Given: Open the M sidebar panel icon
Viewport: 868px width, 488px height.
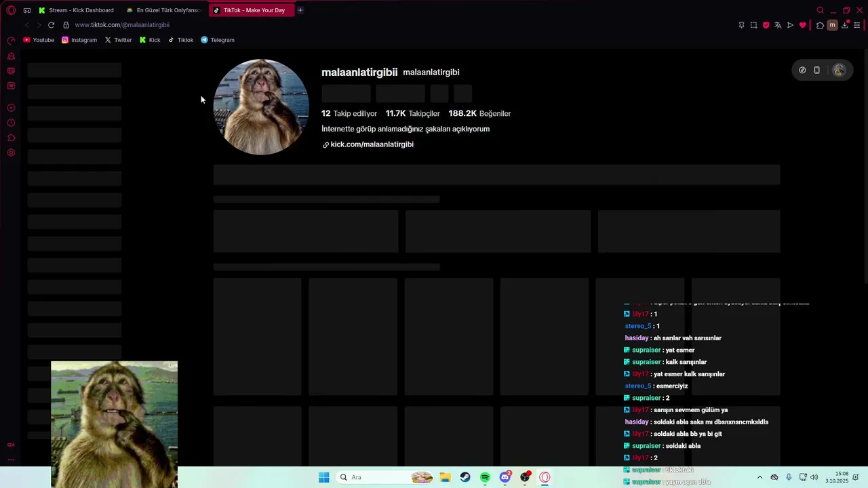Looking at the screenshot, I should [x=11, y=86].
